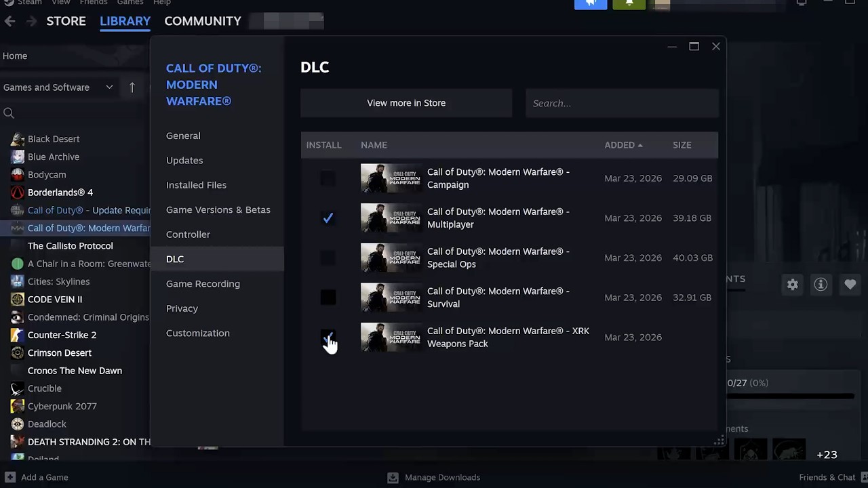
Task: Sort DLC list by Size column
Action: 682,145
